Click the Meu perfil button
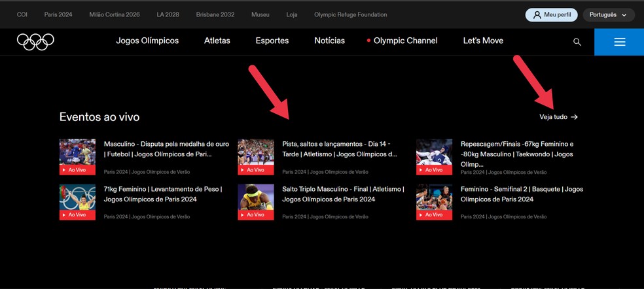The width and height of the screenshot is (644, 289). click(551, 15)
